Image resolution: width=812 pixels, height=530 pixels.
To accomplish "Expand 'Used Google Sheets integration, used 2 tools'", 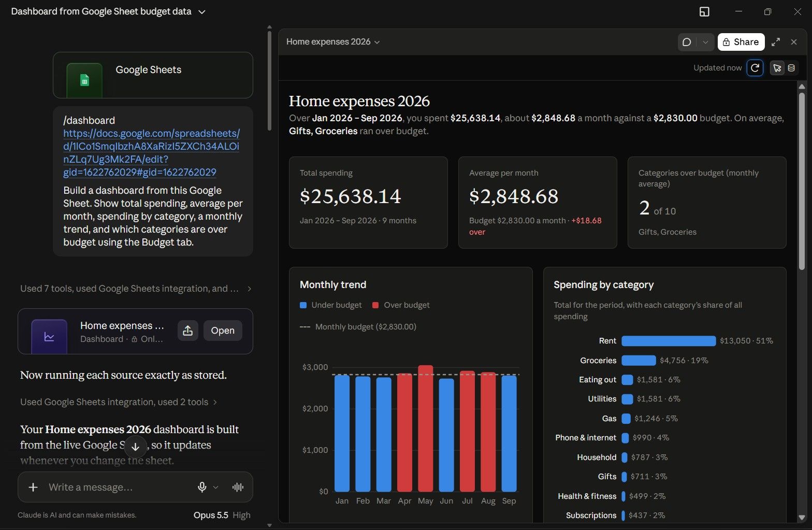I will tap(119, 402).
